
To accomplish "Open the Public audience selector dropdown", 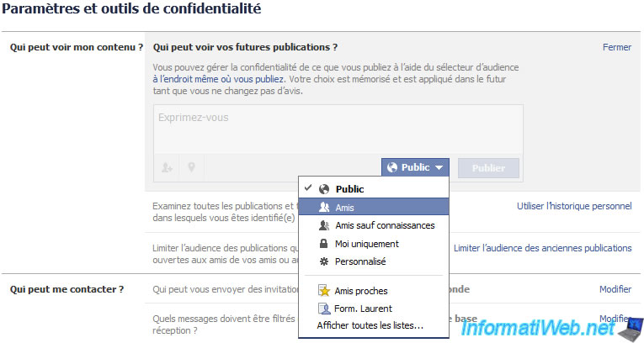I will [415, 167].
